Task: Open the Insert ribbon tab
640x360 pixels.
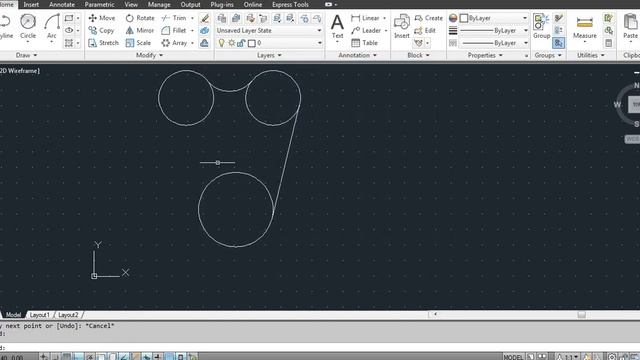Action: (x=31, y=4)
